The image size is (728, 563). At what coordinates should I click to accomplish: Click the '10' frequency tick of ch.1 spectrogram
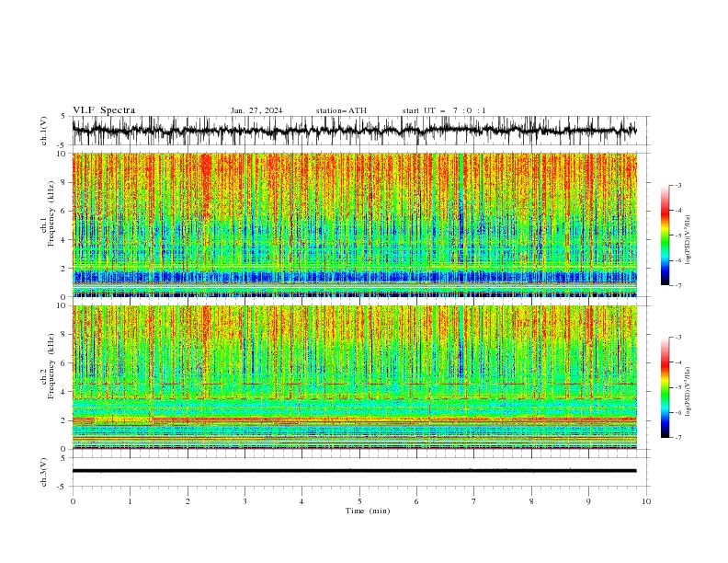pos(63,154)
